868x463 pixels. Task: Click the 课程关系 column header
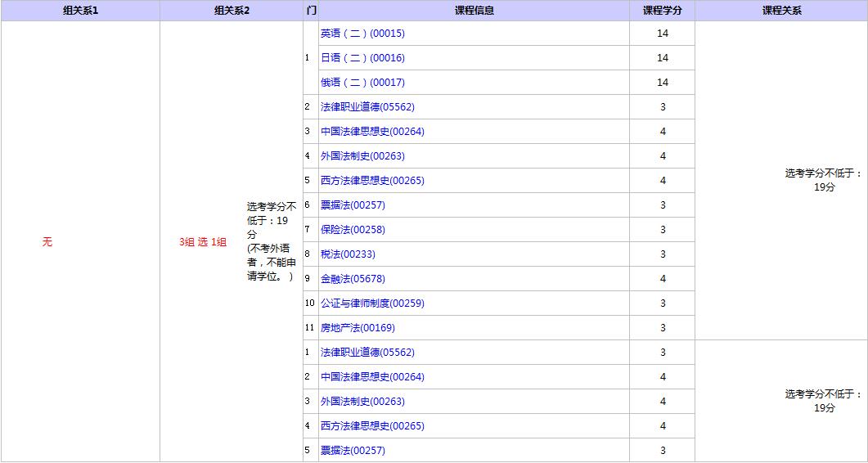coord(781,11)
